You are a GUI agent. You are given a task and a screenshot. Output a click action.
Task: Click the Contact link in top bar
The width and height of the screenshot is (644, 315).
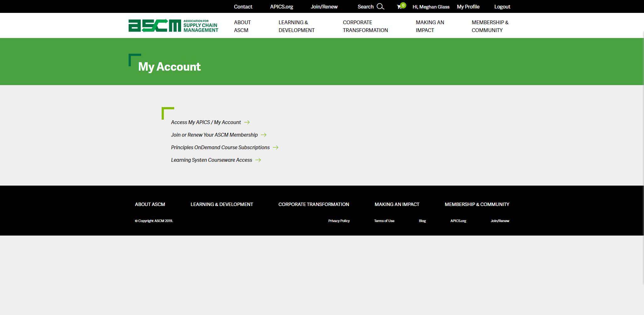243,7
